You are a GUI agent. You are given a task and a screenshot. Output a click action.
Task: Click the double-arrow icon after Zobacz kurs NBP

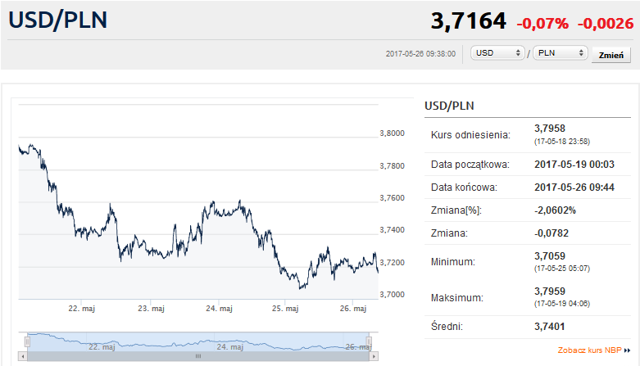click(x=627, y=350)
